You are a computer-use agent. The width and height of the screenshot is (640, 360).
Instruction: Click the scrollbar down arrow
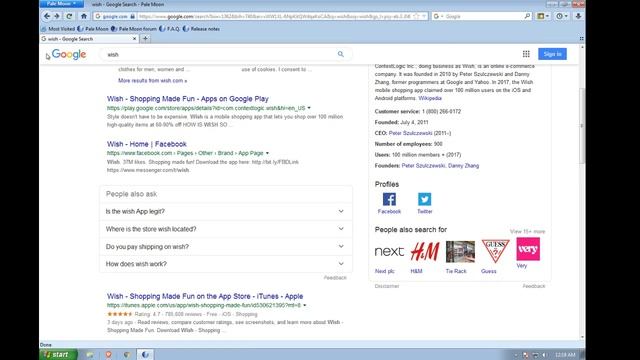coord(582,338)
